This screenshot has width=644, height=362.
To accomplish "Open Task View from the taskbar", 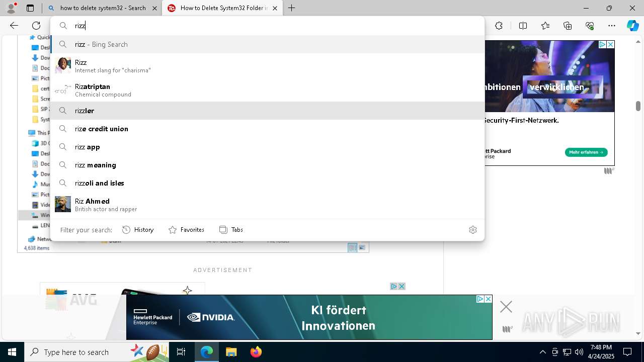I will [x=181, y=352].
